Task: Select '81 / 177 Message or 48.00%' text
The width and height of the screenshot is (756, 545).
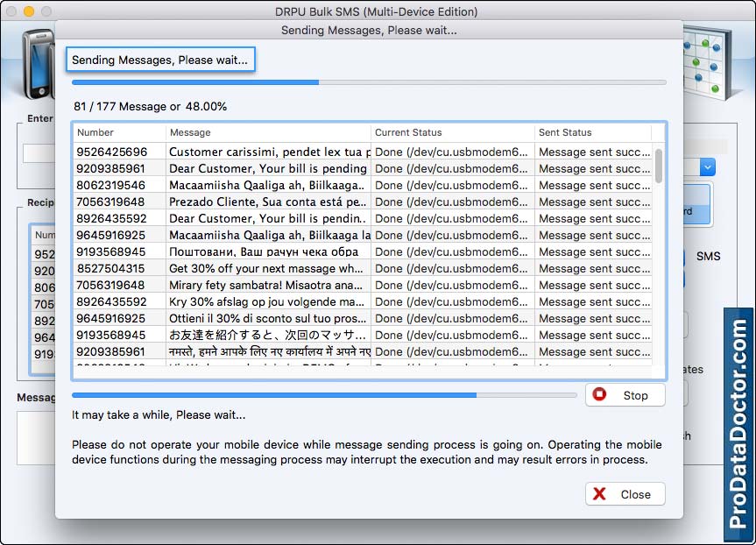Action: point(150,106)
